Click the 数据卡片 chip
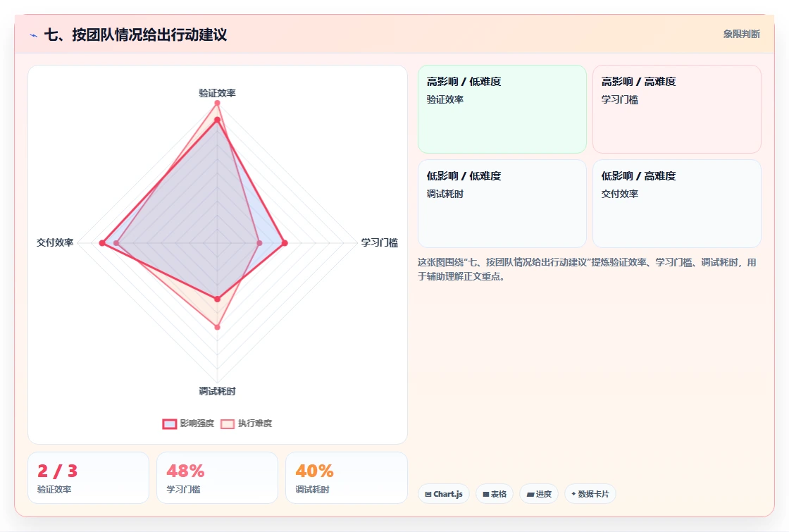789x532 pixels. [590, 494]
